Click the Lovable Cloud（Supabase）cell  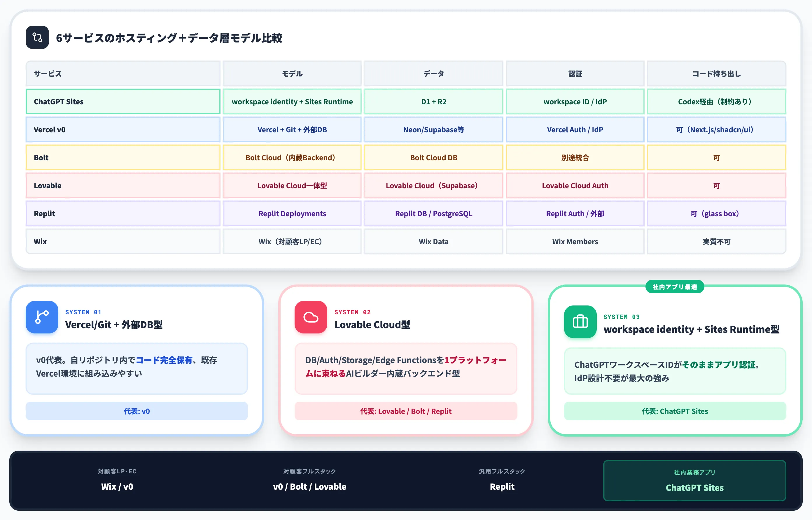434,186
